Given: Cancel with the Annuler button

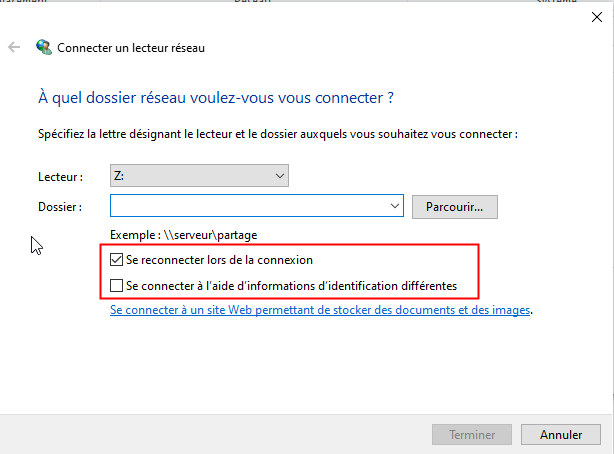Looking at the screenshot, I should tap(561, 435).
